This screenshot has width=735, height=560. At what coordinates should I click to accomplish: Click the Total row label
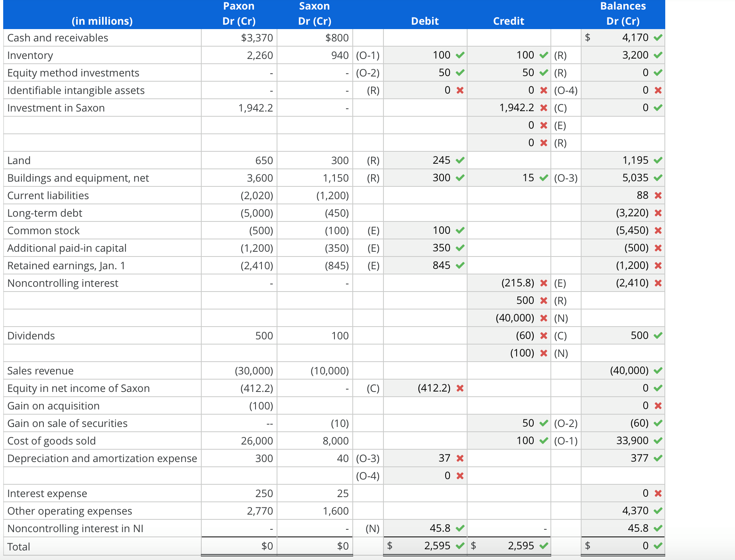point(19,547)
